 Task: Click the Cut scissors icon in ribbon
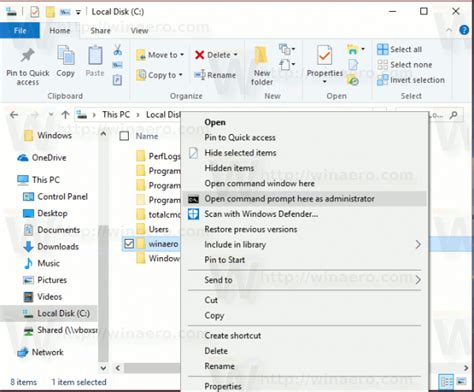pos(117,50)
